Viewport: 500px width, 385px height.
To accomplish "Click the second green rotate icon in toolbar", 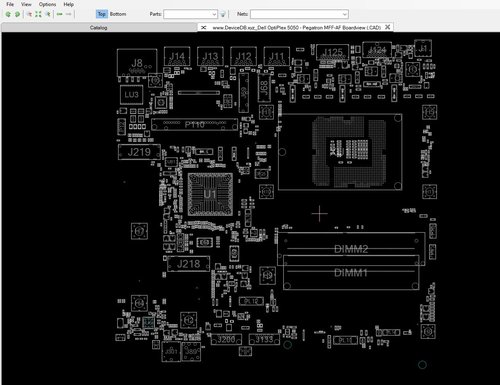I will 17,14.
